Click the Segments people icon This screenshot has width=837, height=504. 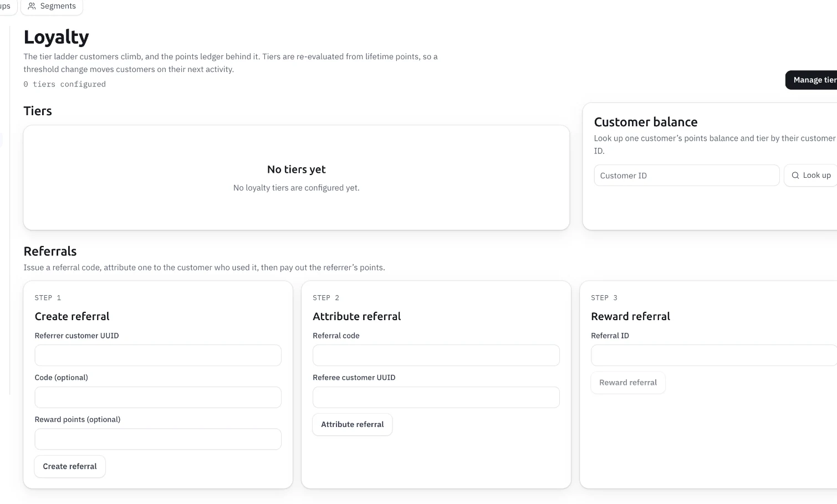[x=32, y=6]
